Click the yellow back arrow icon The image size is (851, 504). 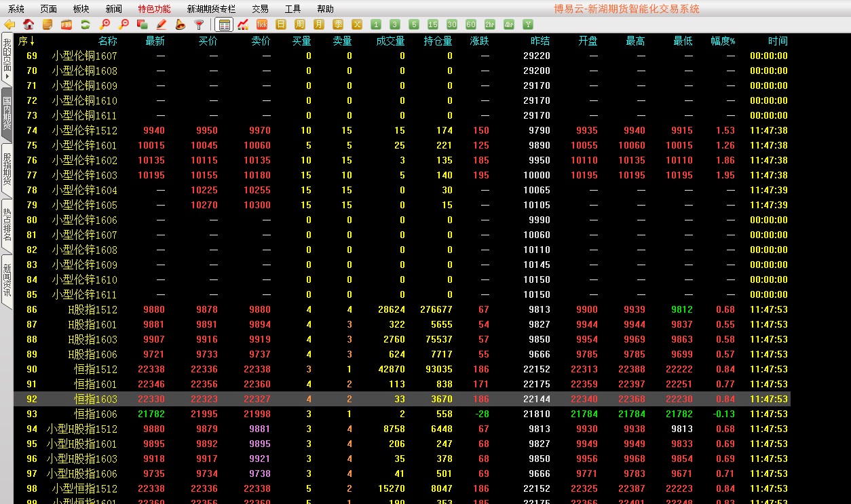[10, 25]
